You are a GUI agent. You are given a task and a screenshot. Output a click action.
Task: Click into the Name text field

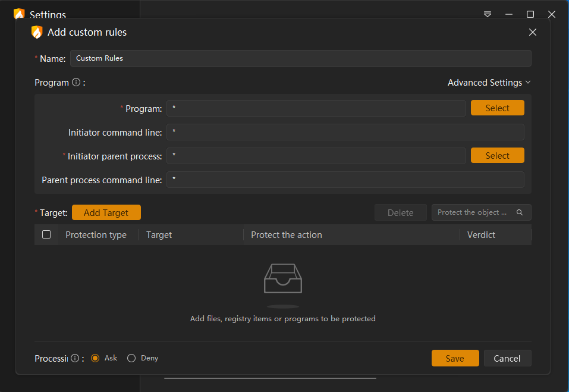click(x=300, y=58)
